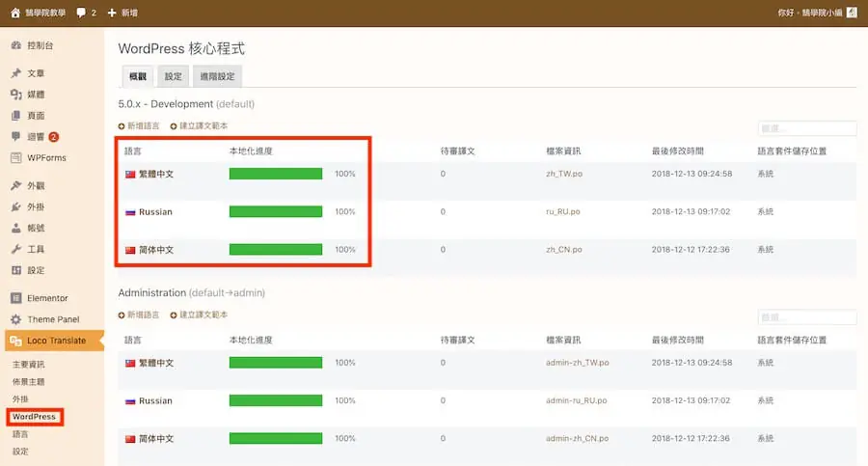The image size is (868, 466).
Task: Switch to the 設定 tab
Action: click(x=174, y=76)
